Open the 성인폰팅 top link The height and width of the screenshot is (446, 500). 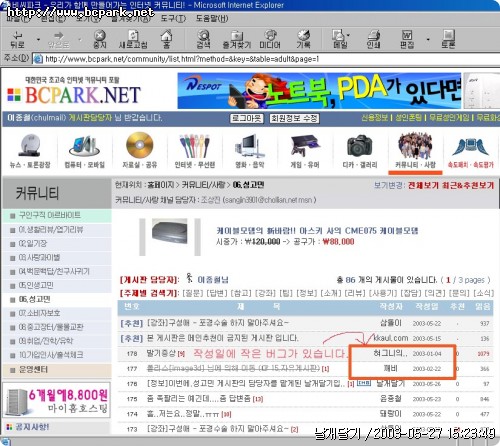[408, 118]
